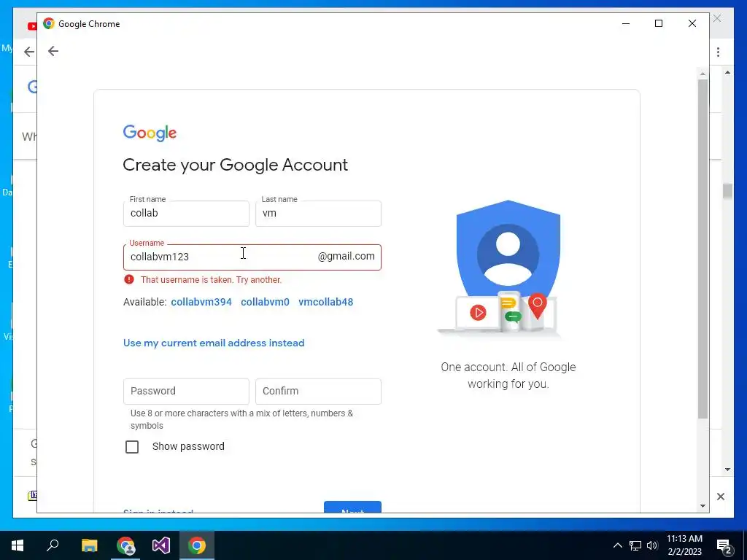The image size is (747, 560).
Task: Click into the Username field
Action: [252, 257]
